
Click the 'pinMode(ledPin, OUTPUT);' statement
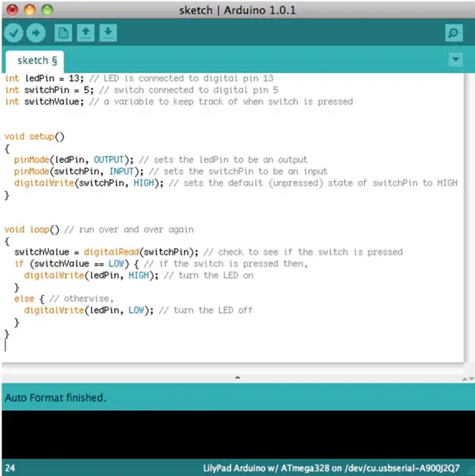pyautogui.click(x=74, y=160)
